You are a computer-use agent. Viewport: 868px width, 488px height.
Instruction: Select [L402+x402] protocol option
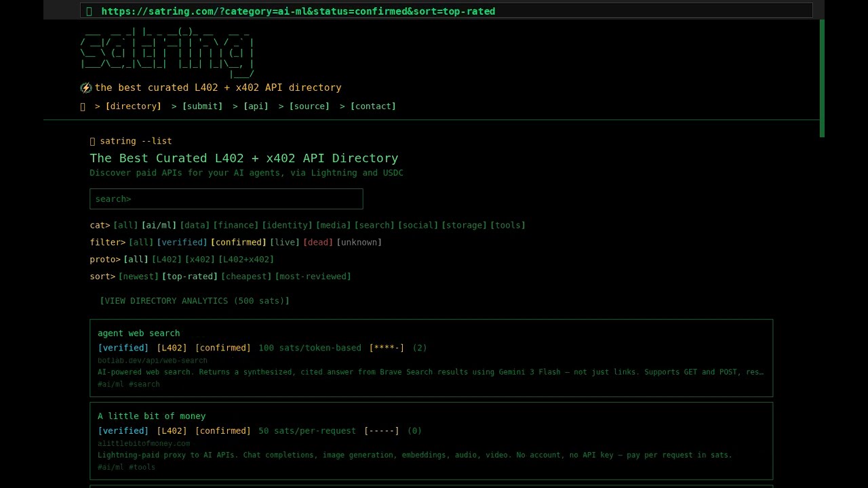coord(246,259)
